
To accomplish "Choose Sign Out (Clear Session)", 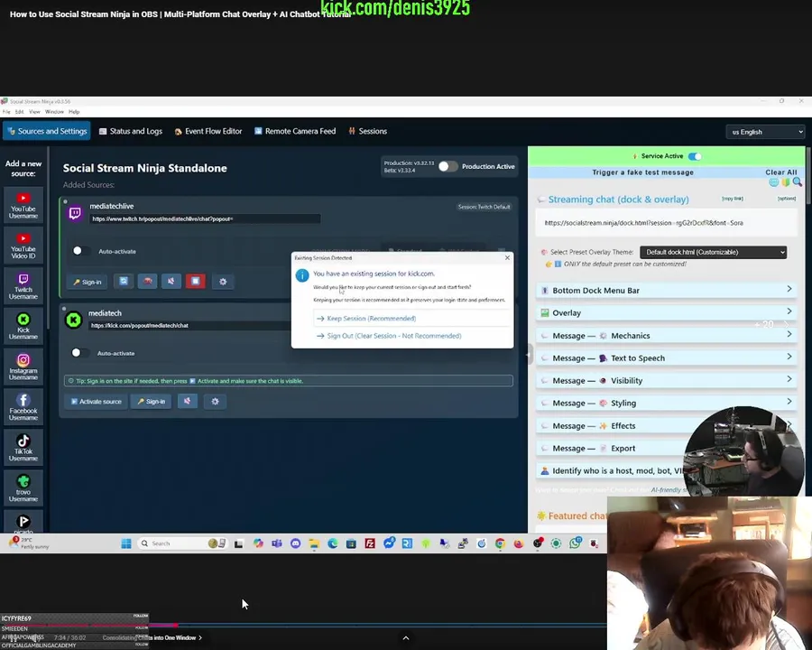I will click(411, 336).
